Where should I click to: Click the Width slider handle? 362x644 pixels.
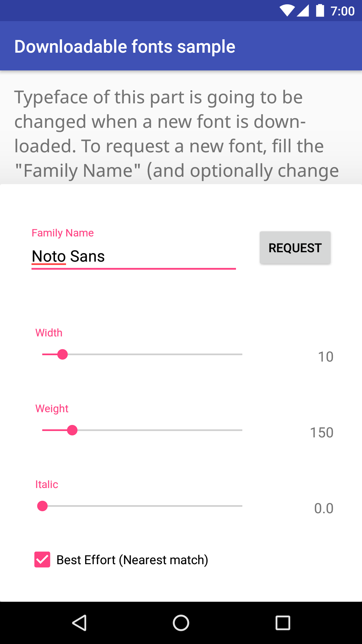[x=62, y=354]
